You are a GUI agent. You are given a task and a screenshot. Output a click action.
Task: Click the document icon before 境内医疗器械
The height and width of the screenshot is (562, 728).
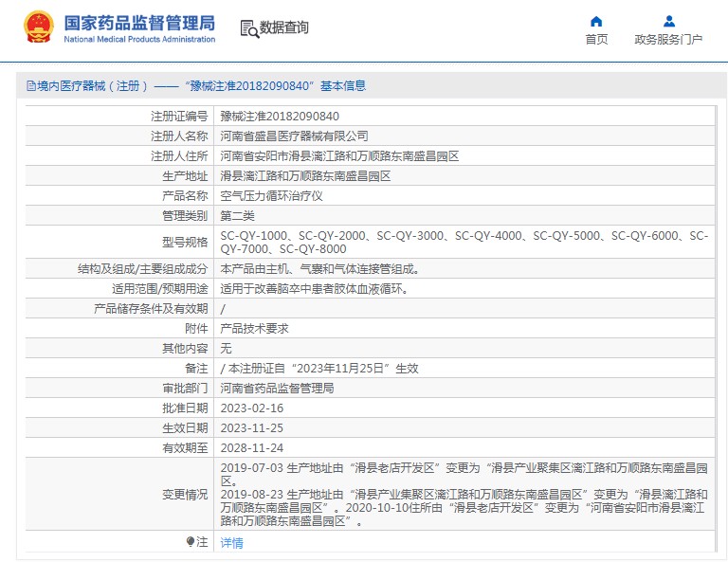click(30, 86)
